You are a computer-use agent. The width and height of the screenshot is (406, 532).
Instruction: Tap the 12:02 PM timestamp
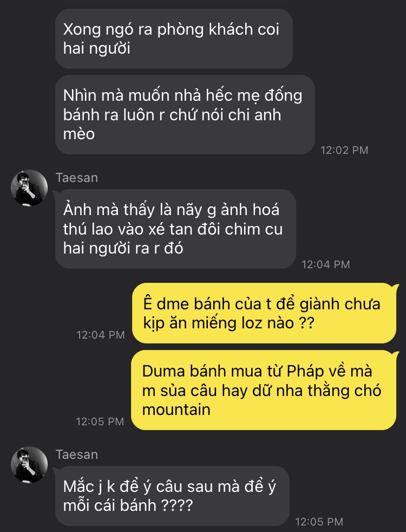[x=344, y=150]
